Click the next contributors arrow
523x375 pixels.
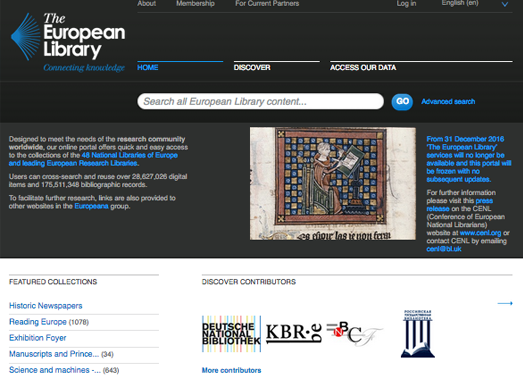point(505,303)
